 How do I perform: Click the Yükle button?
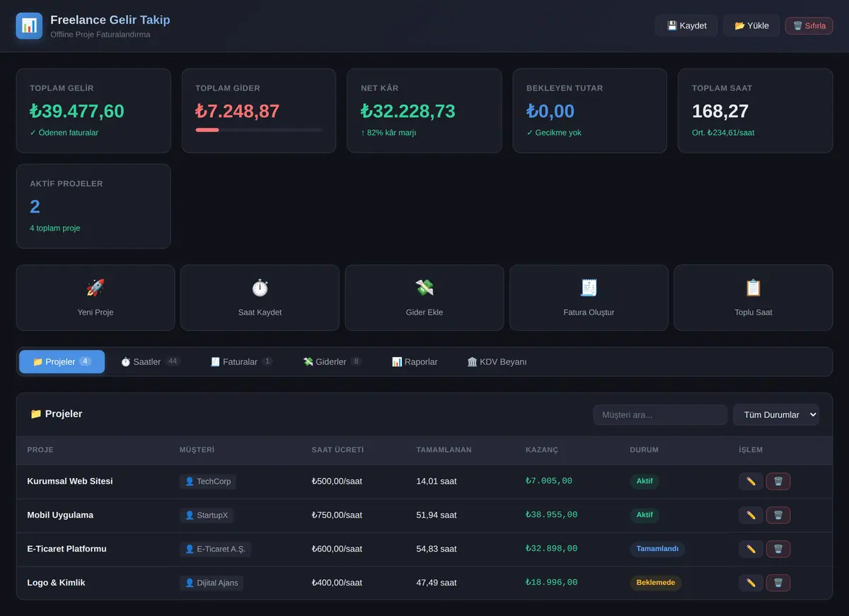point(751,25)
